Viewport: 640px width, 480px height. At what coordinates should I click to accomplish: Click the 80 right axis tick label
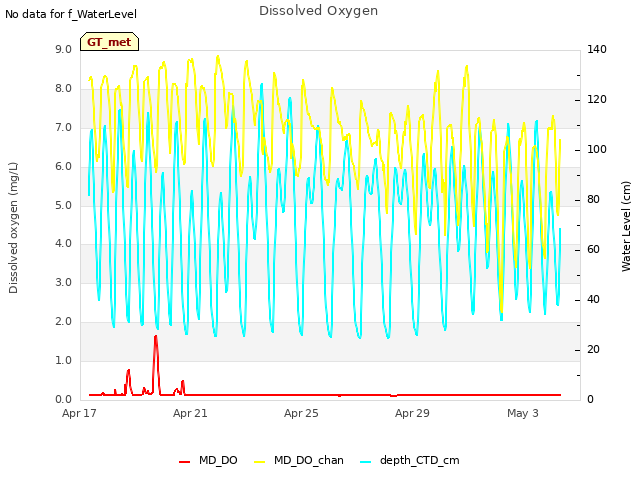point(593,200)
